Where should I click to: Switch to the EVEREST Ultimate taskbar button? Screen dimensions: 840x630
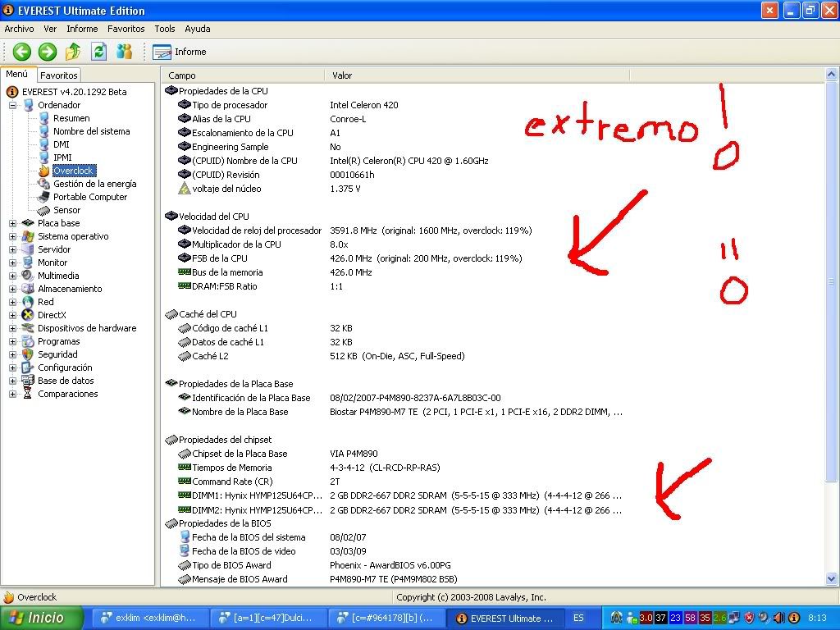click(x=504, y=619)
